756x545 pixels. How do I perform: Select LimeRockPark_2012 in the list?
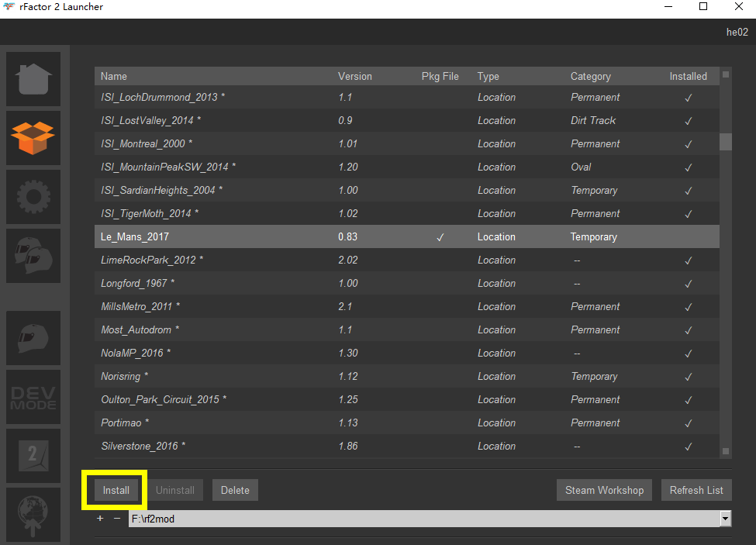point(407,260)
